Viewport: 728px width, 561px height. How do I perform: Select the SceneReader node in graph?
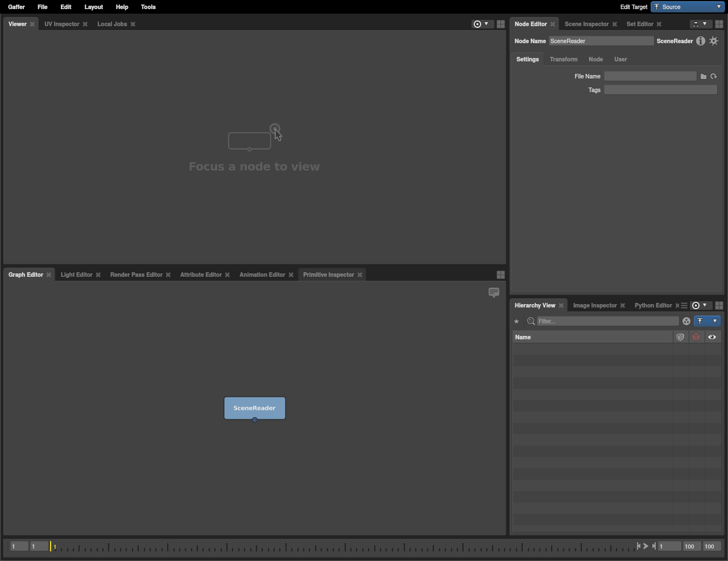pos(254,408)
